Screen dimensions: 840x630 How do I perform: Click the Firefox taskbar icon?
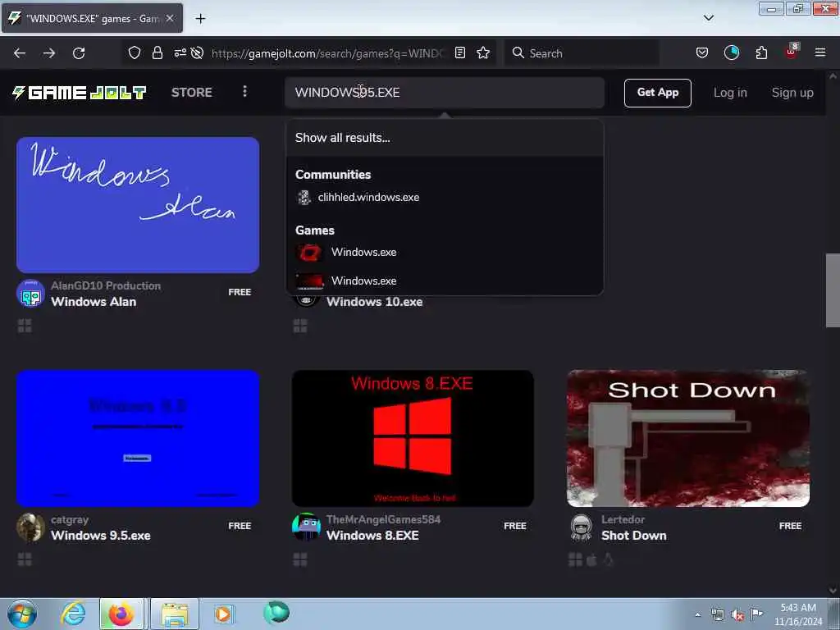[121, 614]
